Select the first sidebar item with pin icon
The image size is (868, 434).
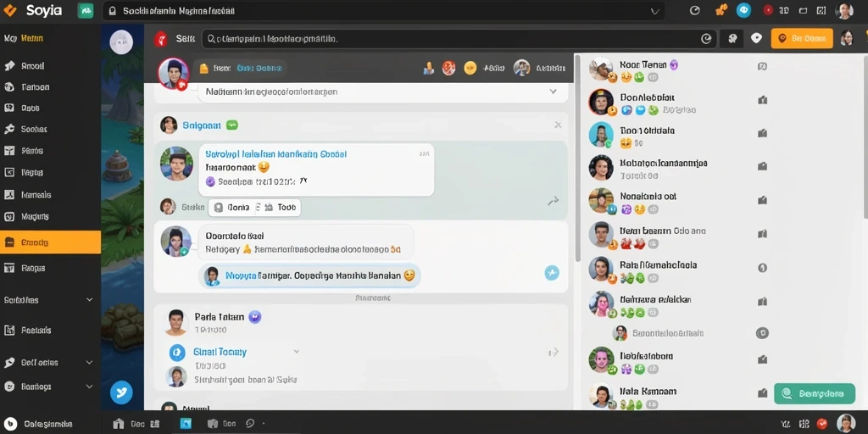(50, 66)
